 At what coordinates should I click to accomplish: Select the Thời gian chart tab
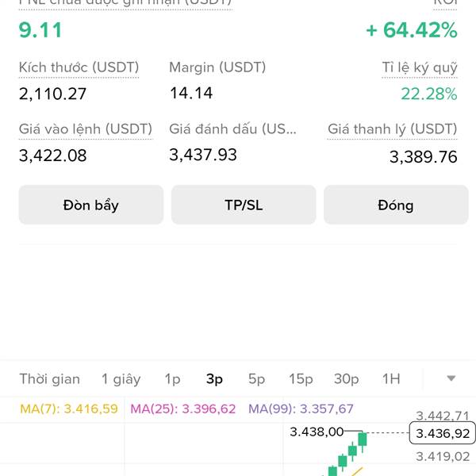tap(49, 379)
